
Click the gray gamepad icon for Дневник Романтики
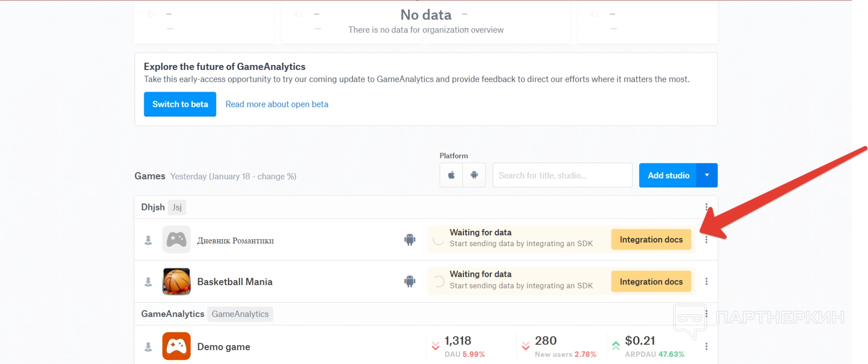click(x=176, y=240)
